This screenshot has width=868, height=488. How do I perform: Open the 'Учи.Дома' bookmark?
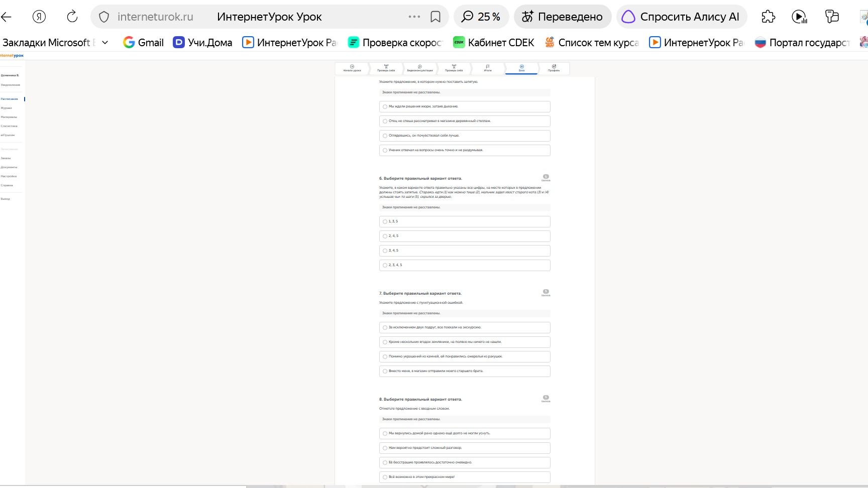(203, 43)
